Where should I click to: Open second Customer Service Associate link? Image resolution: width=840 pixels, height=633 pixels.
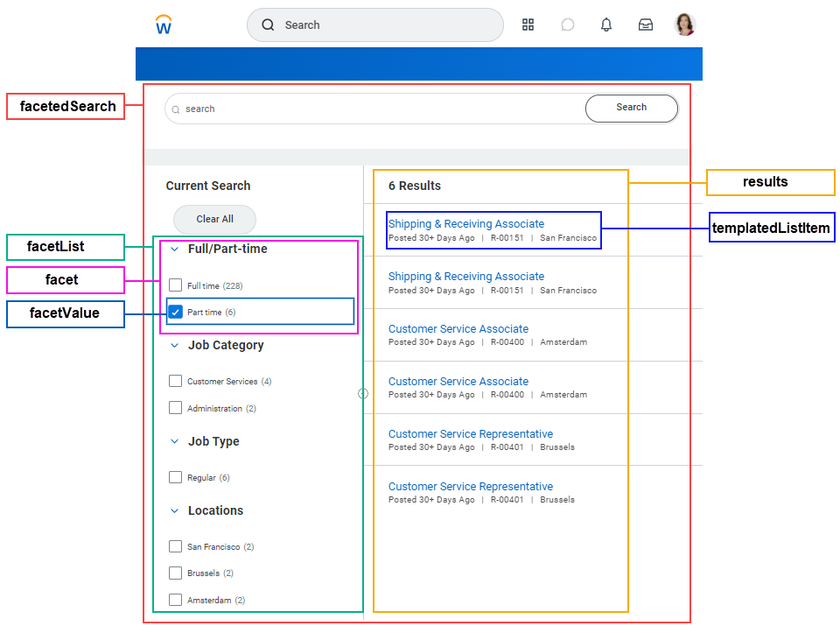(458, 382)
